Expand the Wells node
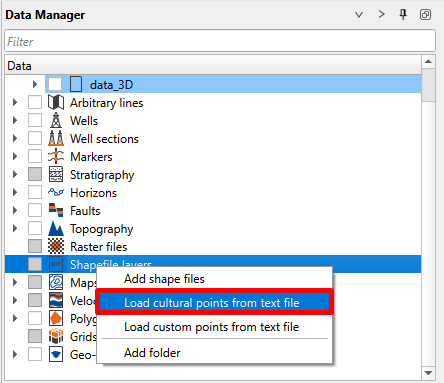Viewport: 444px width, 383px height. click(15, 120)
